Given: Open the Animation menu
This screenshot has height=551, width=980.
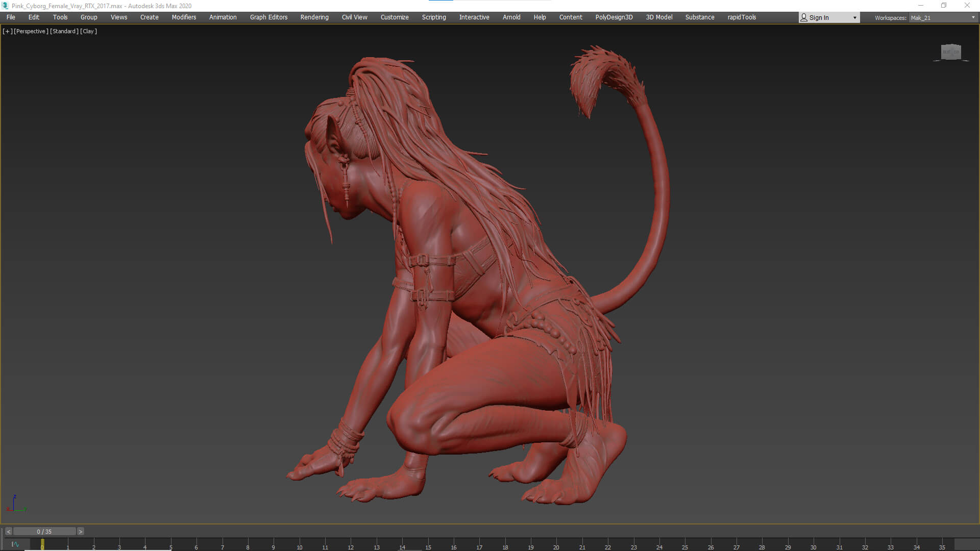Looking at the screenshot, I should (x=223, y=17).
